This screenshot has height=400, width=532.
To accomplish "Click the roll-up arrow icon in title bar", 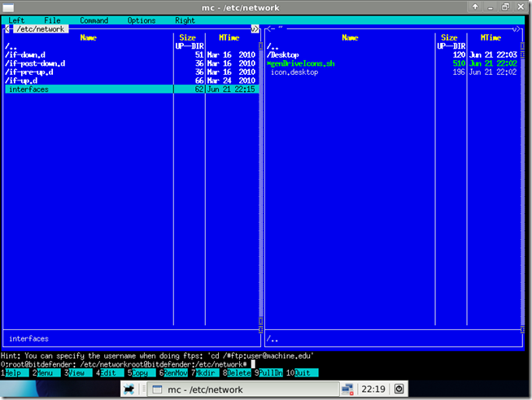I will (x=475, y=7).
